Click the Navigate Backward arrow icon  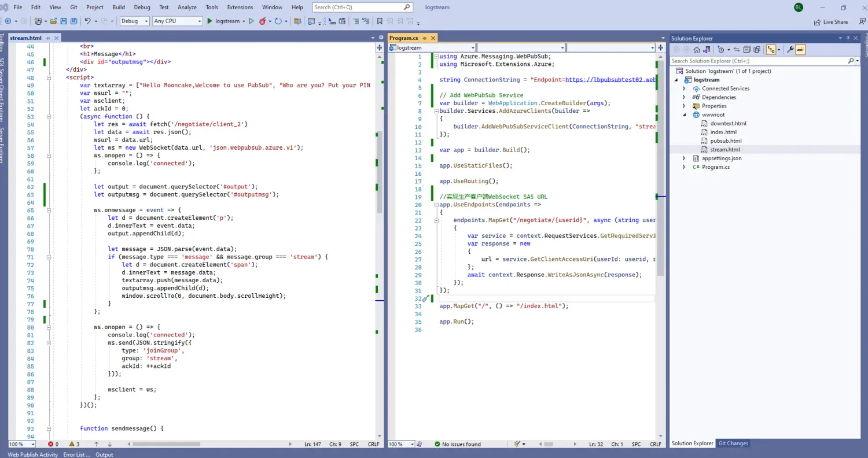pos(8,21)
